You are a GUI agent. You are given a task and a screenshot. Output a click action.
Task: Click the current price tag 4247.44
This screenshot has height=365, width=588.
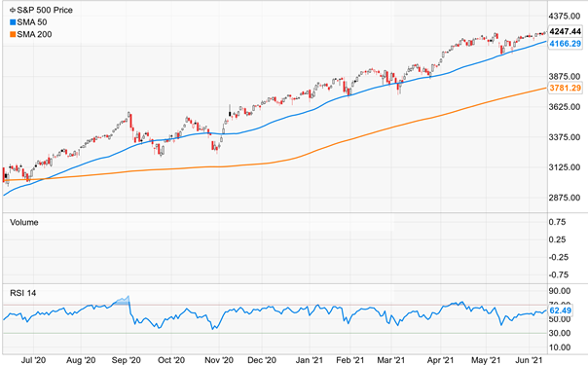click(566, 31)
